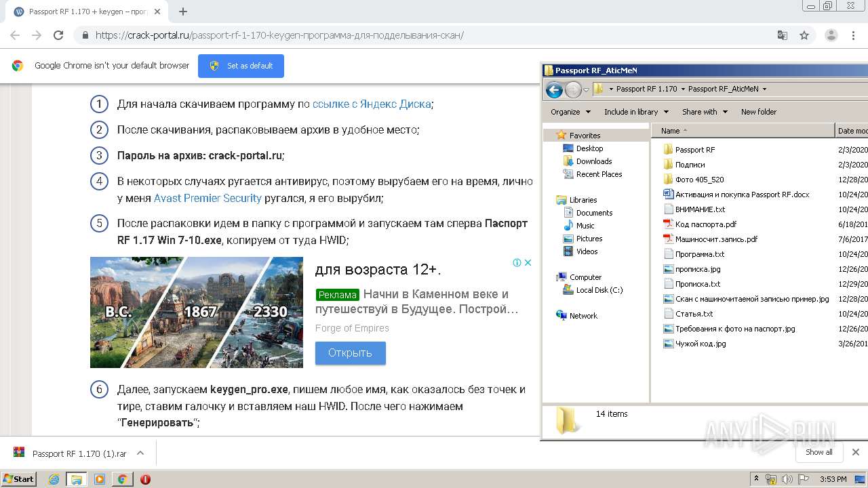Viewport: 868px width, 488px height.
Task: Click the taskbar clock showing 3:53 PM
Action: (x=833, y=479)
